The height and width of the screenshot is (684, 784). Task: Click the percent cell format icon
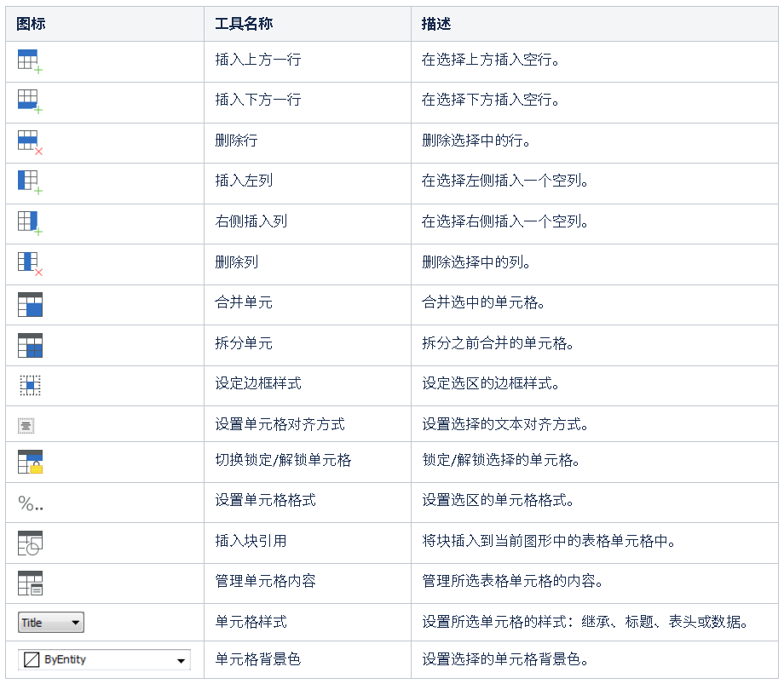pos(31,503)
